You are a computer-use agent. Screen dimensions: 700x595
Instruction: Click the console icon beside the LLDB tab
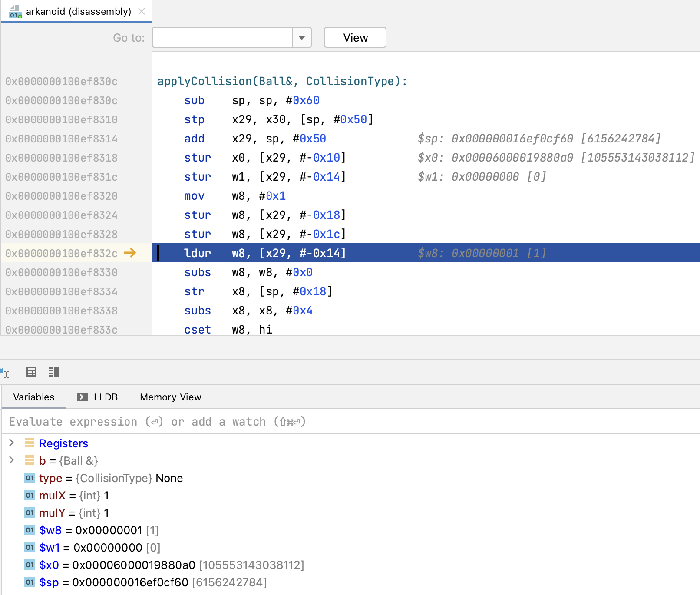pyautogui.click(x=82, y=397)
